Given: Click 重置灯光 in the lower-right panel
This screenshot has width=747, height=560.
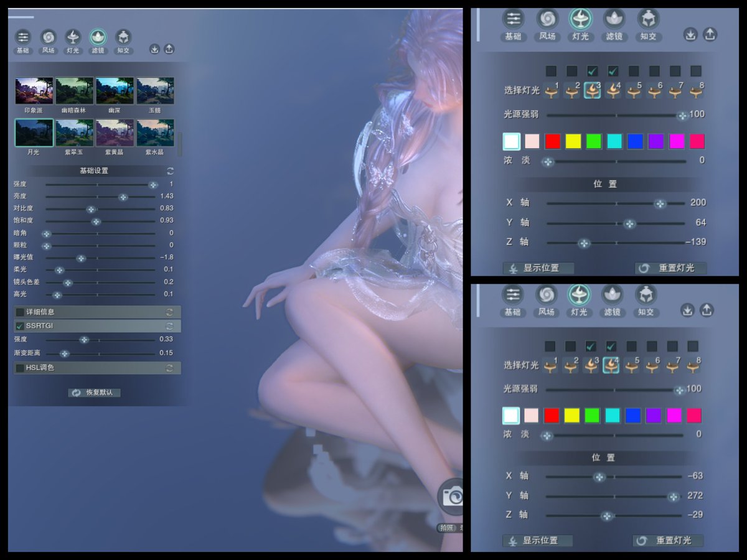Looking at the screenshot, I should point(668,541).
